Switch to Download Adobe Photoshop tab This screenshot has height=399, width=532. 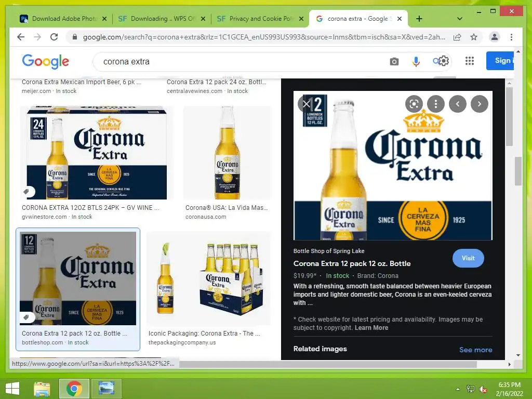(x=63, y=19)
